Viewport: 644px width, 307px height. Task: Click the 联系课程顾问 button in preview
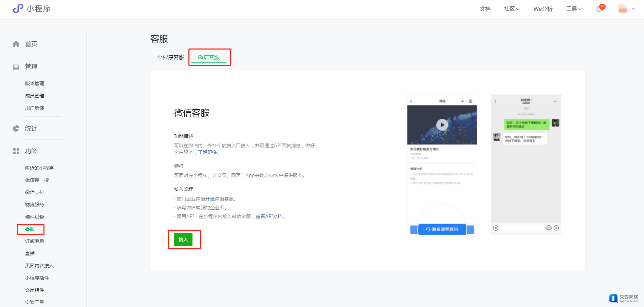pos(442,229)
